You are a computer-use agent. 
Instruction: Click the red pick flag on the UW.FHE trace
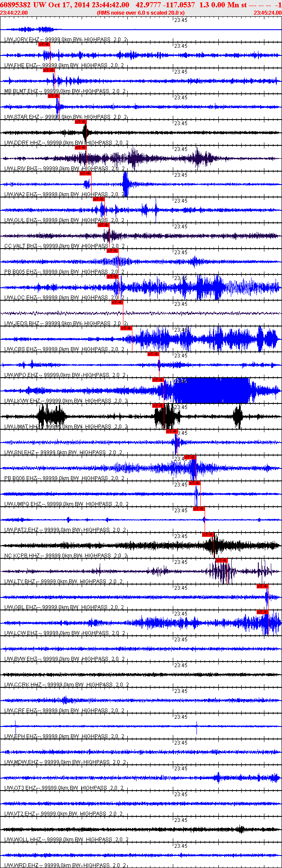tap(44, 44)
